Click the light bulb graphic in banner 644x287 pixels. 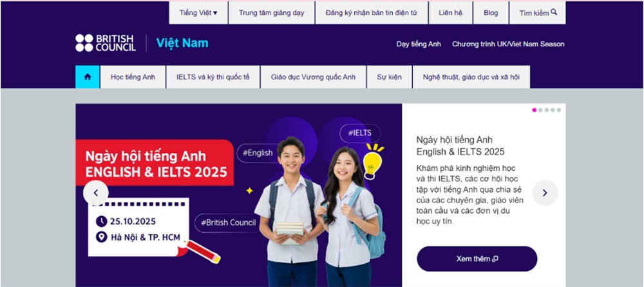coord(374,161)
